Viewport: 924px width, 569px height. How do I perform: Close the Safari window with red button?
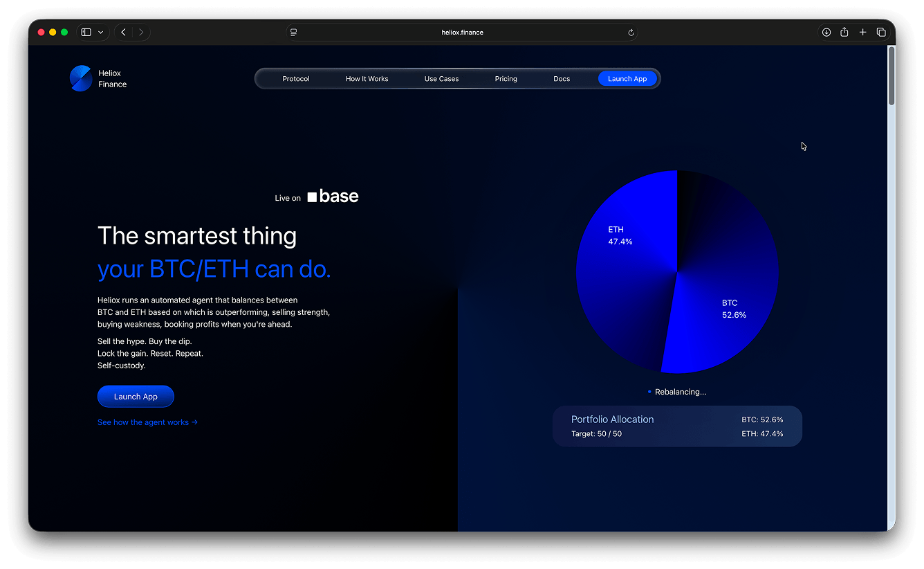click(x=41, y=33)
